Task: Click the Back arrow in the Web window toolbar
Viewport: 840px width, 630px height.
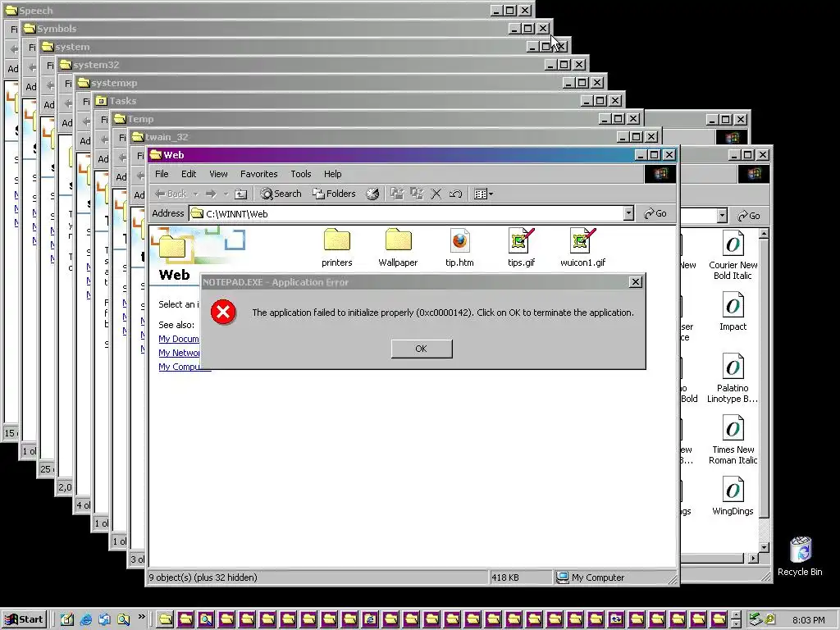Action: 171,194
